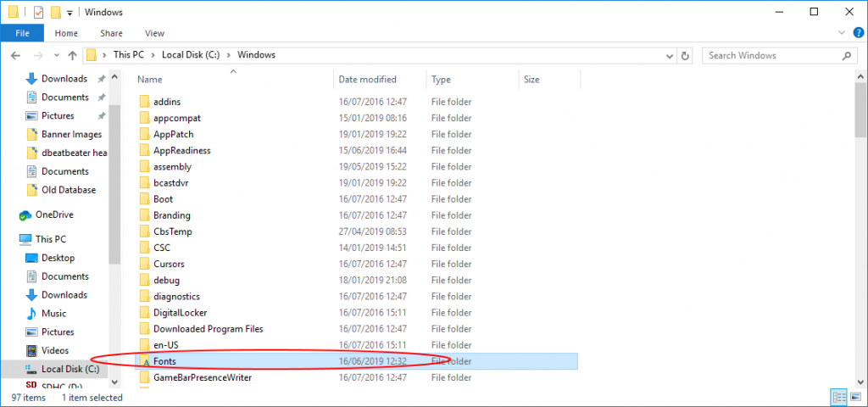868x407 pixels.
Task: Select the Fonts folder icon
Action: [x=144, y=361]
